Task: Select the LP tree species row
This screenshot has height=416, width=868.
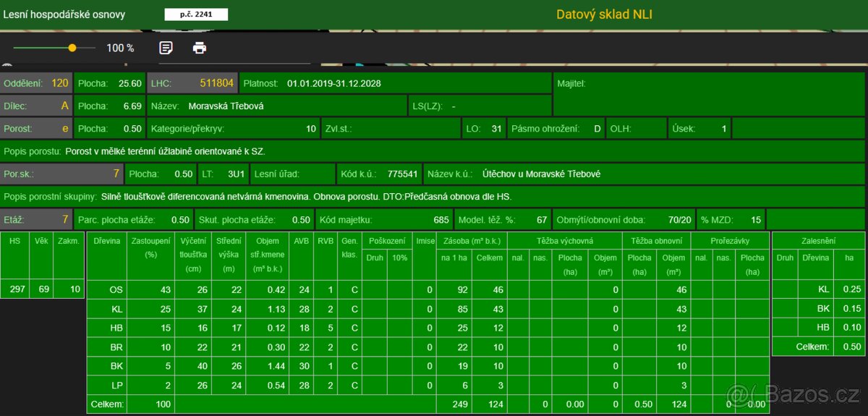Action: click(x=116, y=384)
